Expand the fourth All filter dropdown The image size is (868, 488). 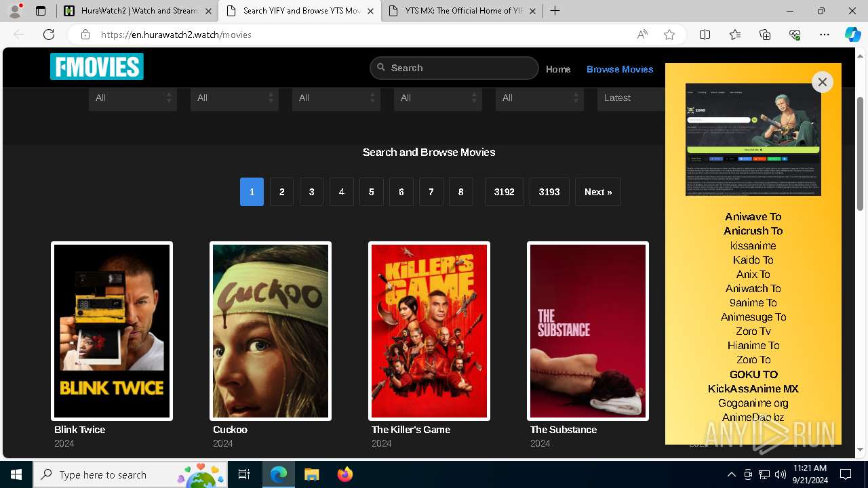pyautogui.click(x=438, y=98)
